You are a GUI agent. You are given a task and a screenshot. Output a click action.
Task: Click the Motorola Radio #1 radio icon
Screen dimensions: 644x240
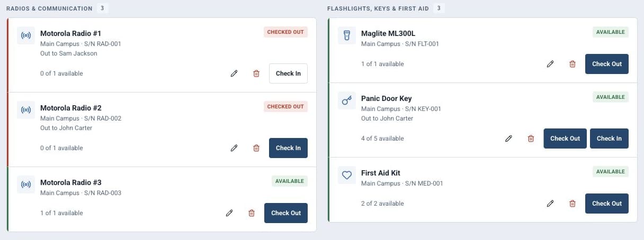[26, 36]
